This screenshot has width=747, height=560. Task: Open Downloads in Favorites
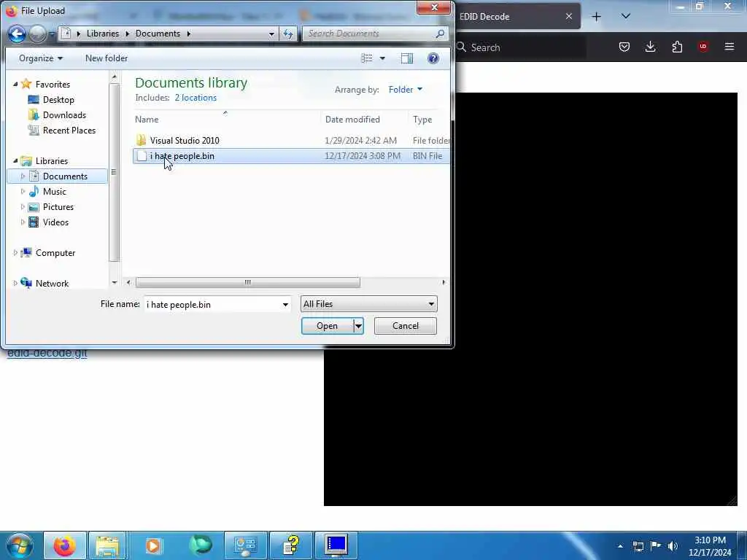coord(64,114)
